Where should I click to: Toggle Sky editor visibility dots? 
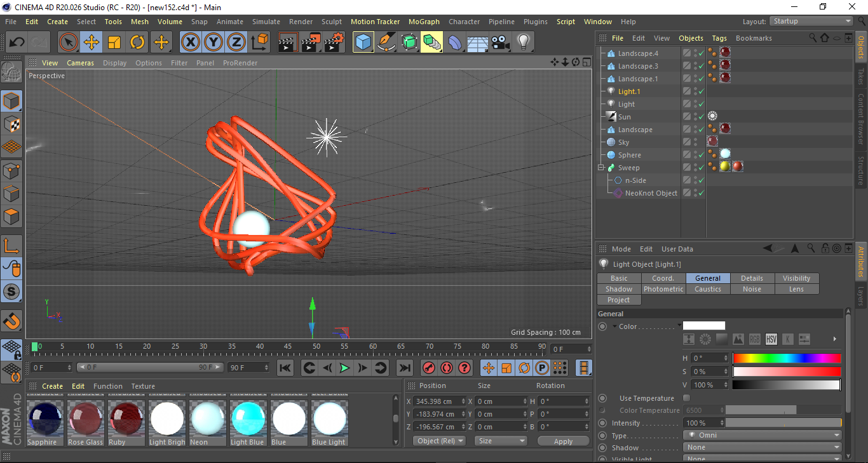(695, 142)
